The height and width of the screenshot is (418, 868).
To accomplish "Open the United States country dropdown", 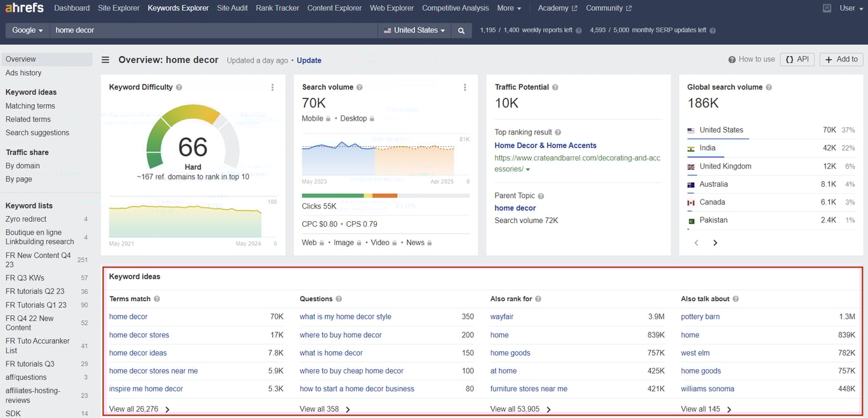I will (x=414, y=30).
